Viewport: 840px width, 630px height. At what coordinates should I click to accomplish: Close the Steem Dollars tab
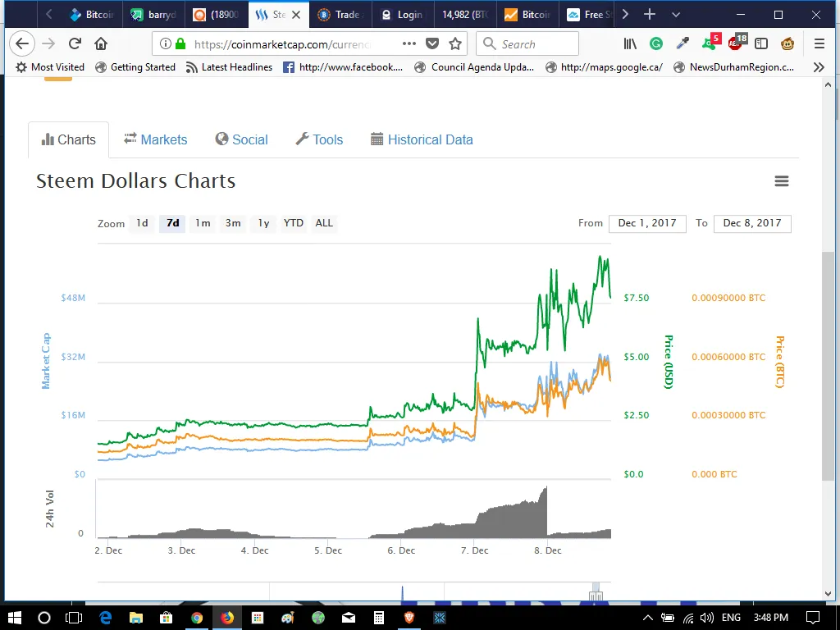295,15
